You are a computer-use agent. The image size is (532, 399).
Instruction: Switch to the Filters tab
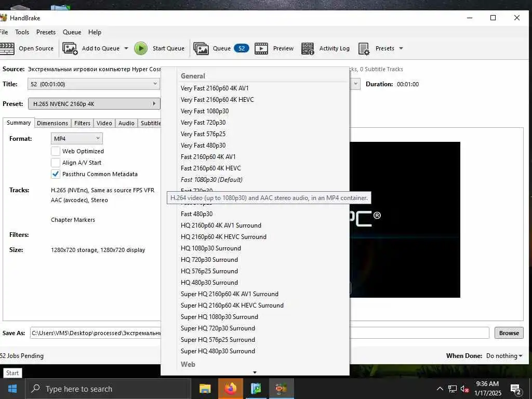click(82, 123)
